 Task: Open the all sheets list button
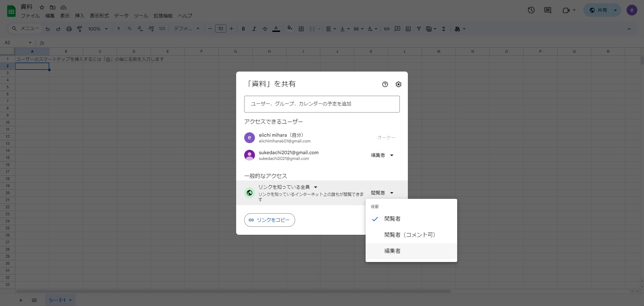[34, 300]
